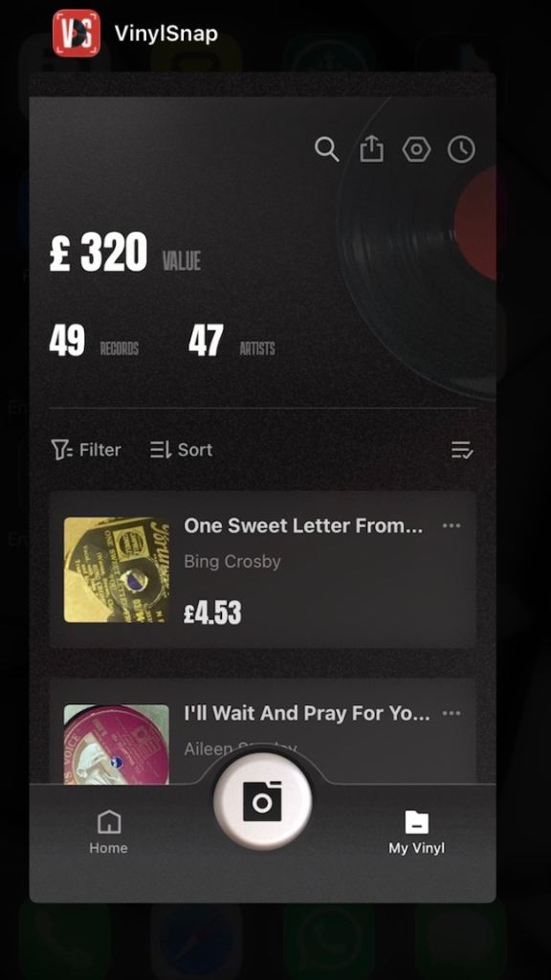Open One Sweet Letter From… record title

point(303,526)
